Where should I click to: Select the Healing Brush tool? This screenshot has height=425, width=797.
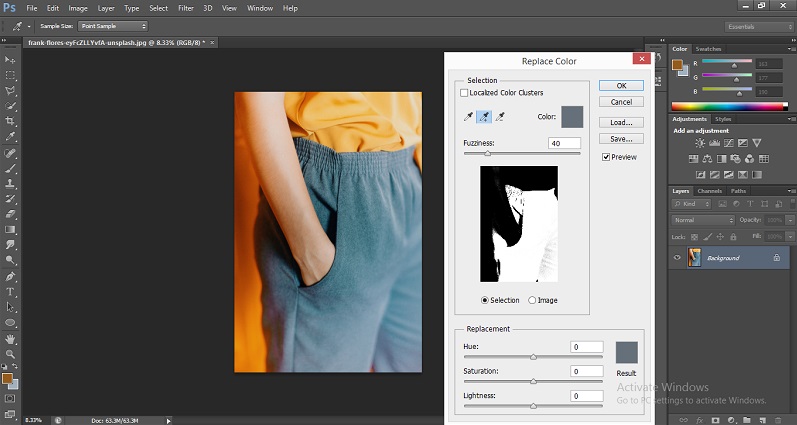(x=10, y=153)
